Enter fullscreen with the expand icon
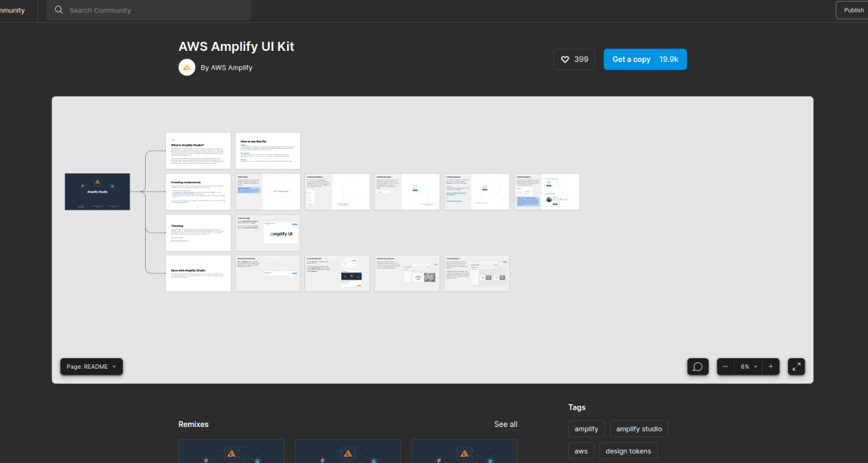Screen dimensions: 868x463 click(796, 367)
